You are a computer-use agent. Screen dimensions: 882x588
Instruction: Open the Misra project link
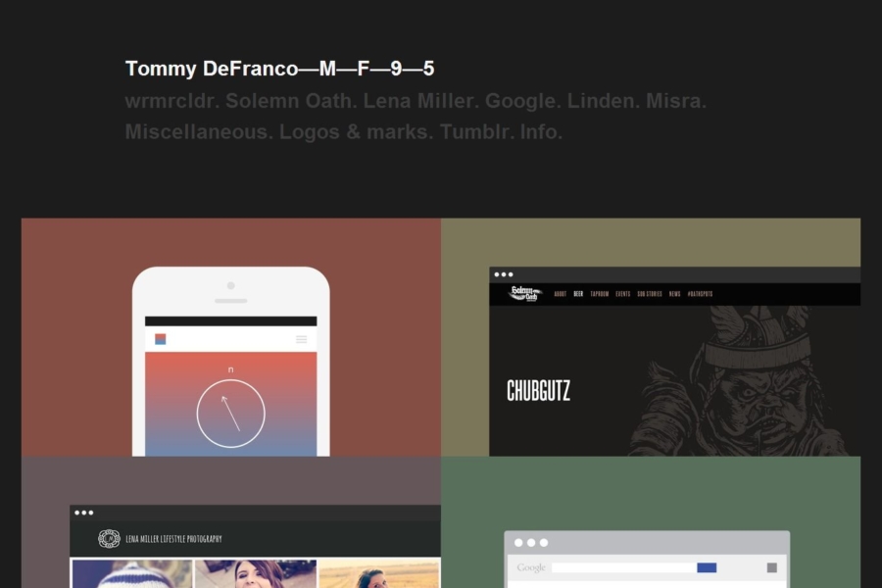675,101
